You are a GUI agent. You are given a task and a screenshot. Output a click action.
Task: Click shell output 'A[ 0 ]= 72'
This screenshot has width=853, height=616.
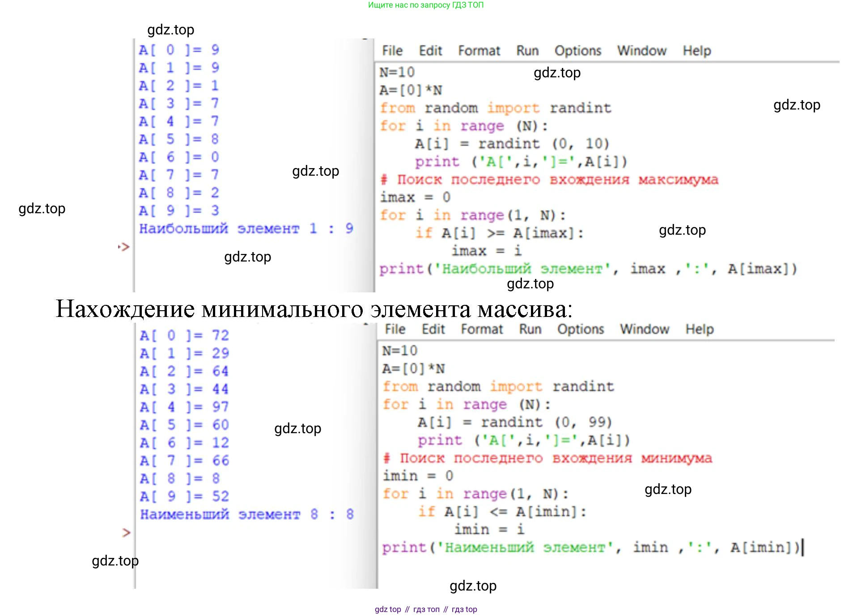point(184,335)
